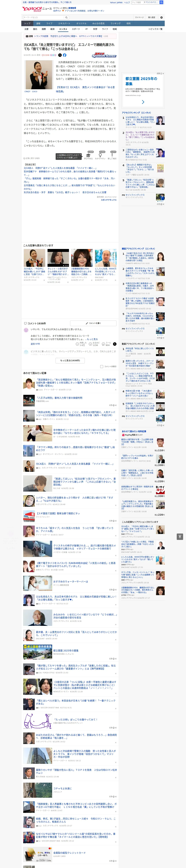Open ランキング tab
This screenshot has width=186, height=868.
click(115, 24)
